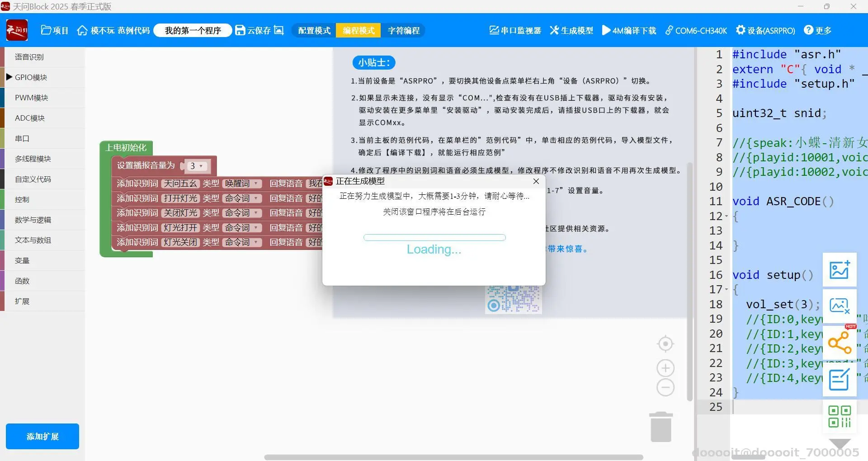The width and height of the screenshot is (868, 461).
Task: Open the volume value dropdown showing 3
Action: click(x=195, y=166)
